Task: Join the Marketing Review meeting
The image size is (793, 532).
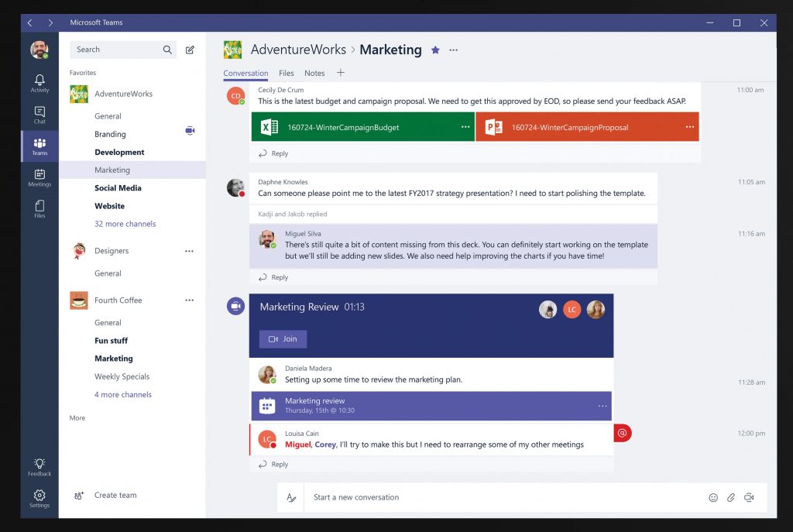Action: (283, 339)
